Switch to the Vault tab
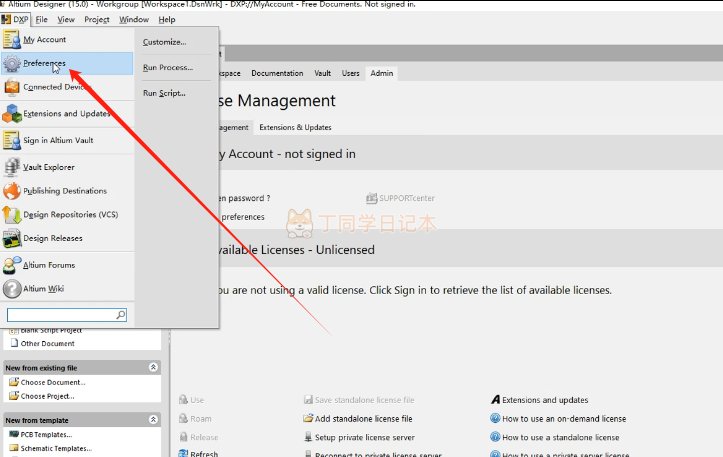This screenshot has width=723, height=457. (322, 73)
